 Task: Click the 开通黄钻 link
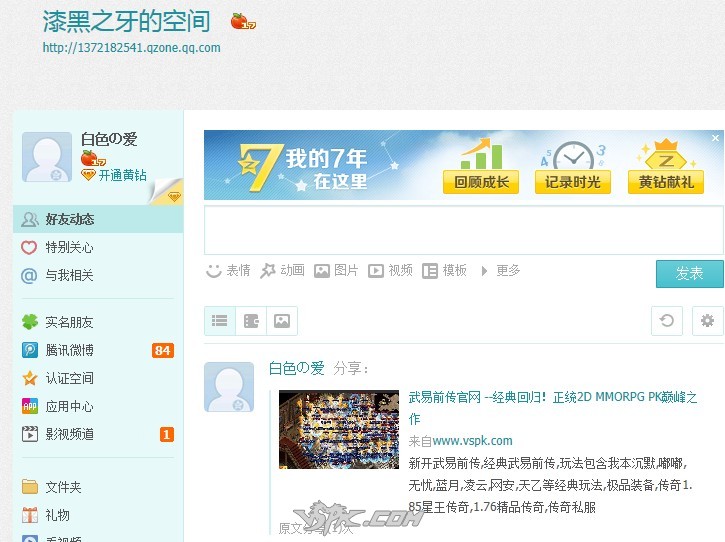pyautogui.click(x=123, y=175)
